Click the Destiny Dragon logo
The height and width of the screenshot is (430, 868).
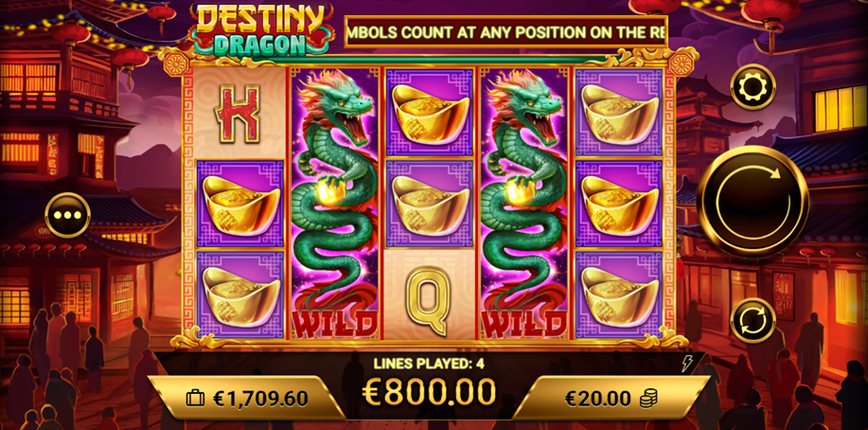coord(260,29)
